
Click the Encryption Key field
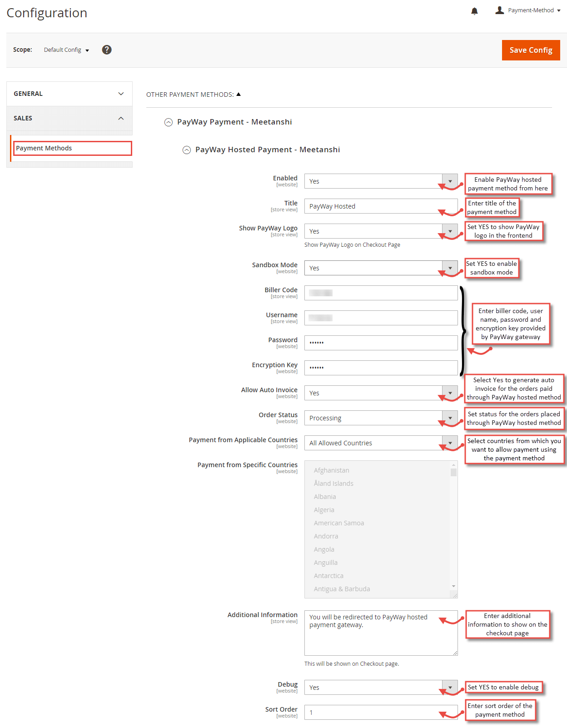coord(381,368)
